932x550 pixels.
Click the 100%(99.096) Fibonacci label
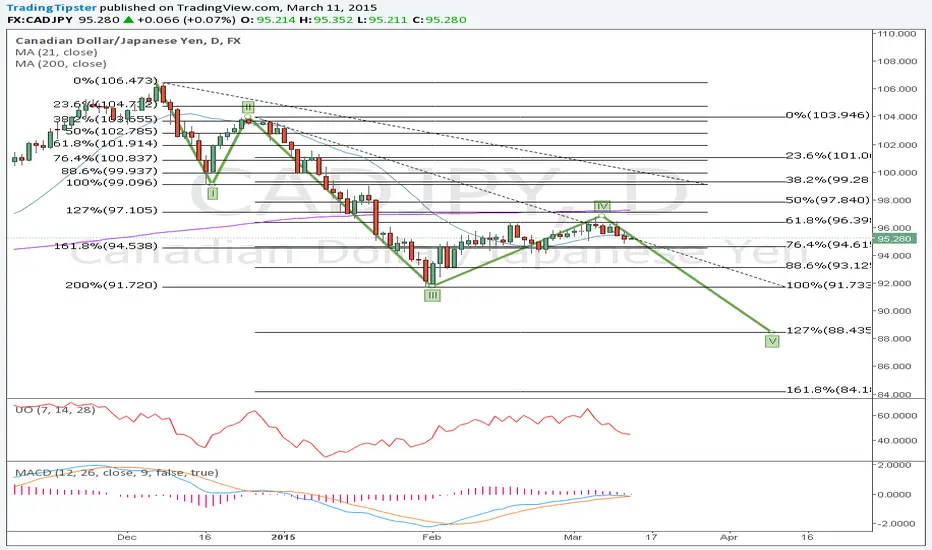(112, 183)
